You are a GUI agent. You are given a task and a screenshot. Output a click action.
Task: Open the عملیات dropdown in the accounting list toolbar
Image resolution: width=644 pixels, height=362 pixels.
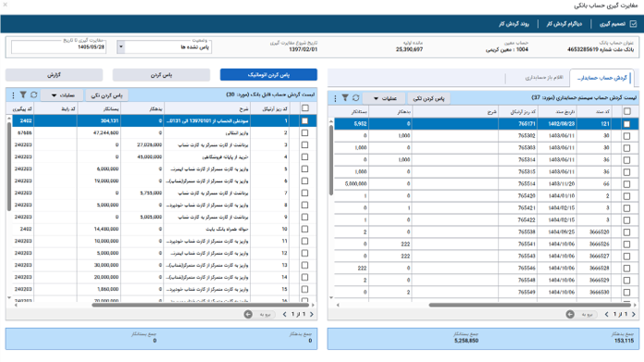pos(385,98)
